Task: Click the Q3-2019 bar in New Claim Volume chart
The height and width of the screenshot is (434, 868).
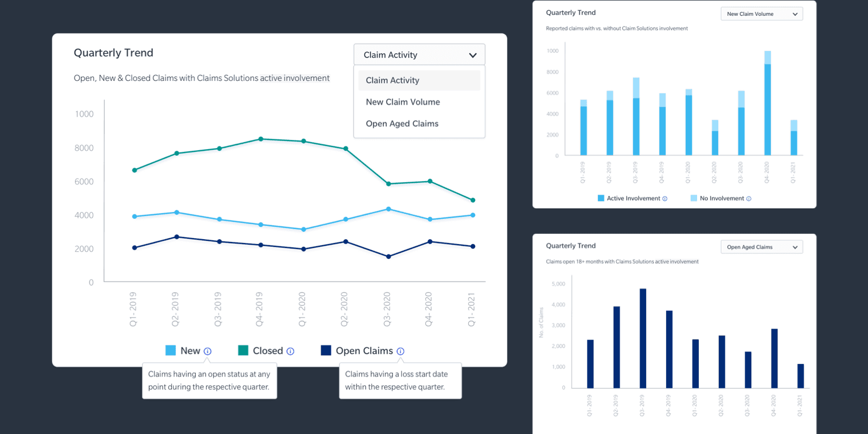Action: (636, 117)
